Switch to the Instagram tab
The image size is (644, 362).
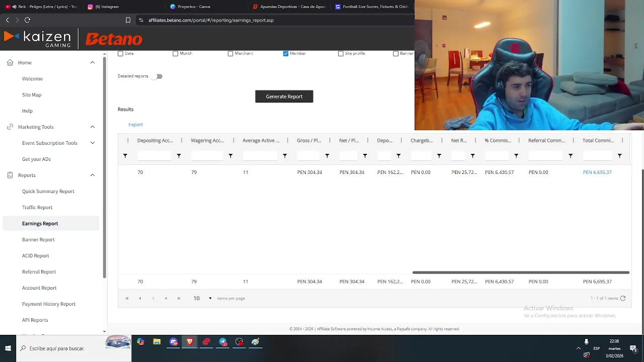pyautogui.click(x=103, y=7)
